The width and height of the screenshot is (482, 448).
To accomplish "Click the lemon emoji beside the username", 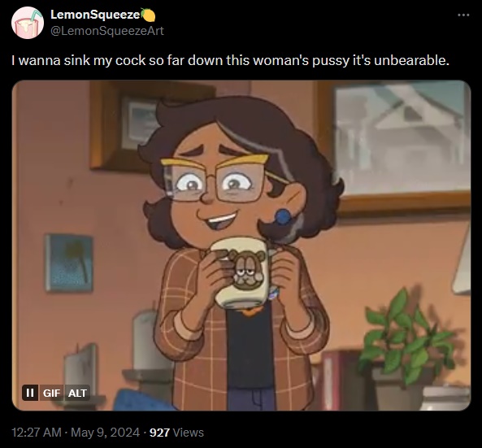I will (148, 15).
